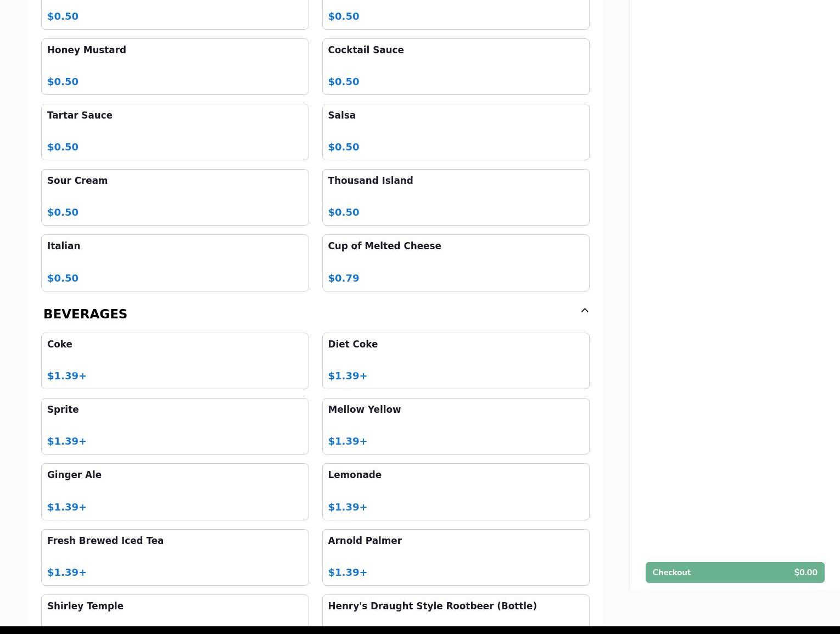Choose Fresh Brewed Iced Tea
This screenshot has width=840, height=634.
(175, 557)
